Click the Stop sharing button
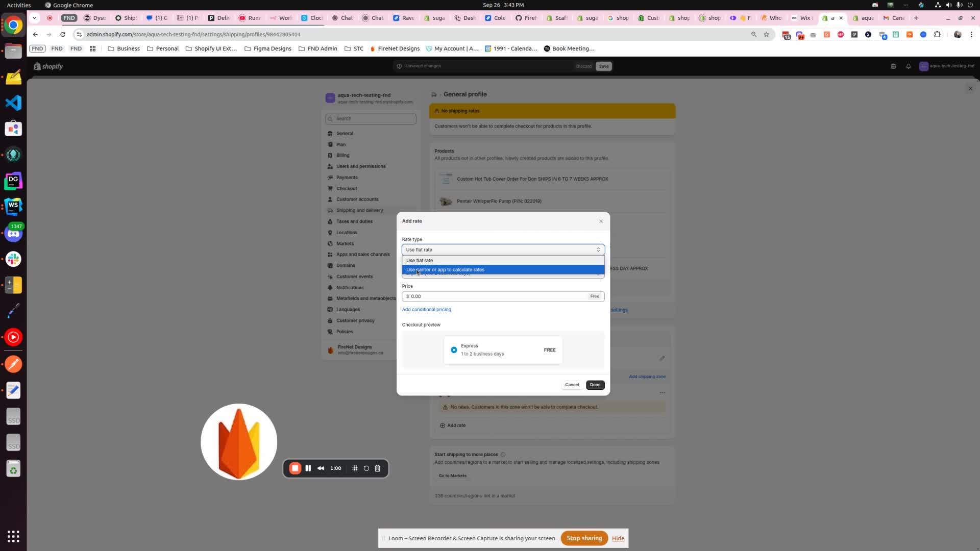Viewport: 980px width, 551px height. 584,538
